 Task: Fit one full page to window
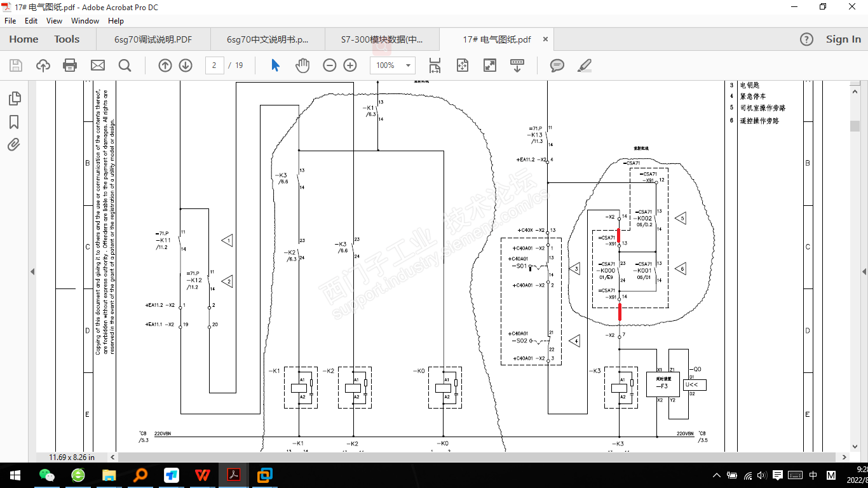462,65
